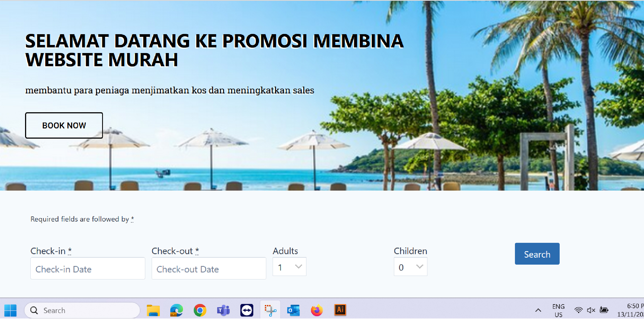Open the Children dropdown
This screenshot has width=644, height=319.
[410, 267]
